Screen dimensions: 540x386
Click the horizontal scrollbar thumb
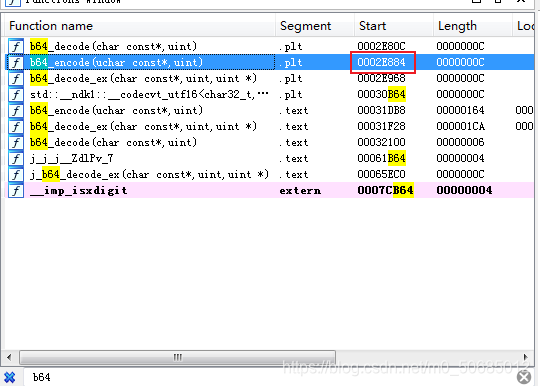pyautogui.click(x=177, y=357)
